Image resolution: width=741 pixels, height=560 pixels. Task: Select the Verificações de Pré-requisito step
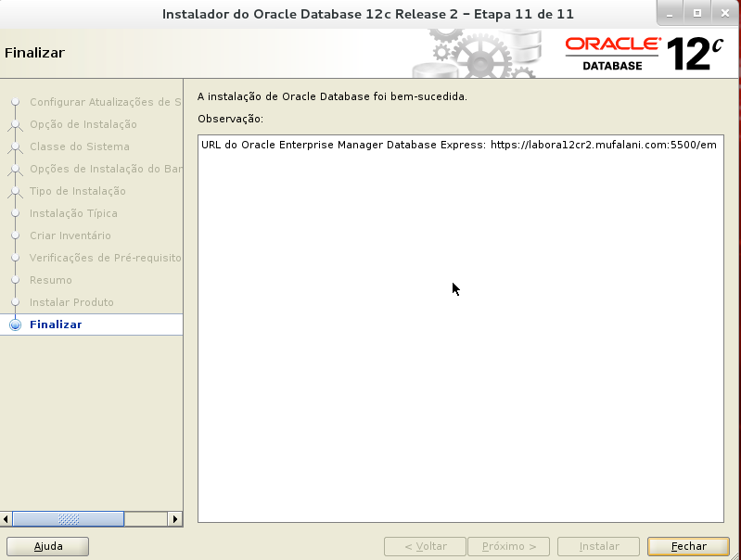(105, 258)
